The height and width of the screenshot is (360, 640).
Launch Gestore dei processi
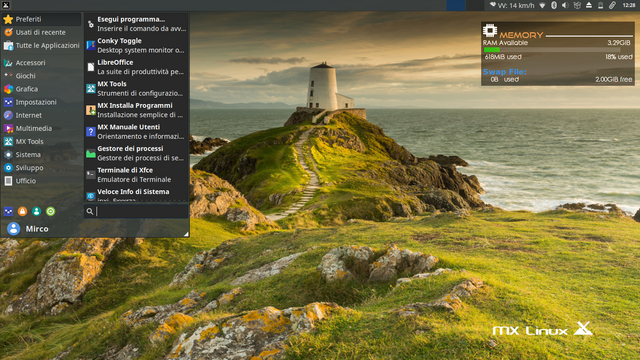pos(136,153)
